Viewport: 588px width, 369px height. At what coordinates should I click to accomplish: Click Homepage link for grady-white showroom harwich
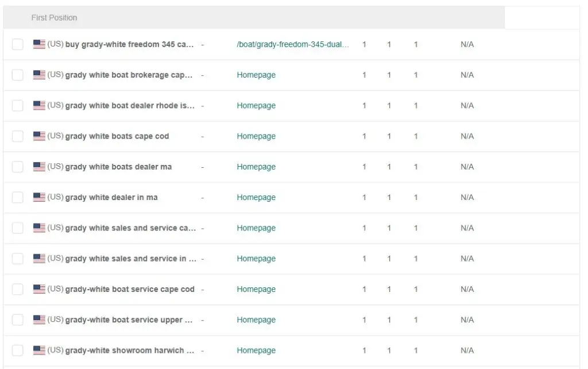256,350
